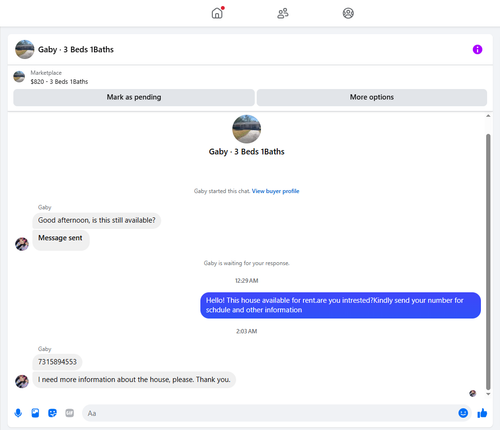Click header title 'Gaby · 3 Beds 1Baths'
Screen dimensions: 500x430
click(x=76, y=50)
